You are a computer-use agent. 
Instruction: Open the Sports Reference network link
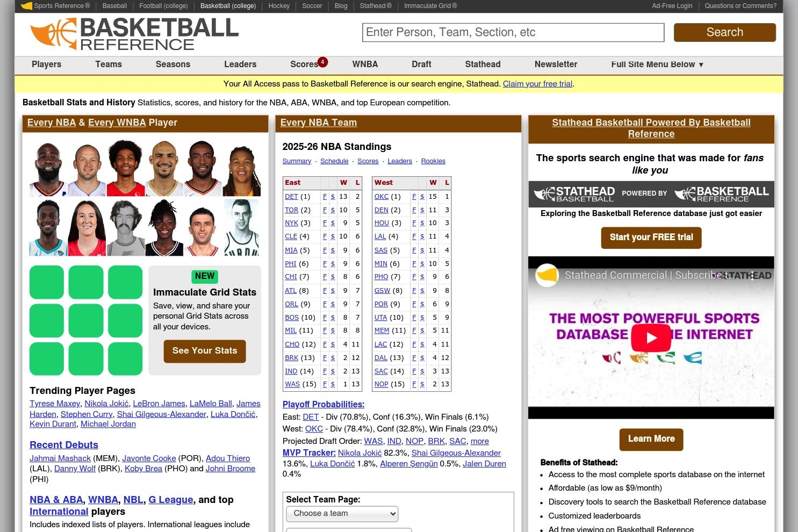click(55, 6)
